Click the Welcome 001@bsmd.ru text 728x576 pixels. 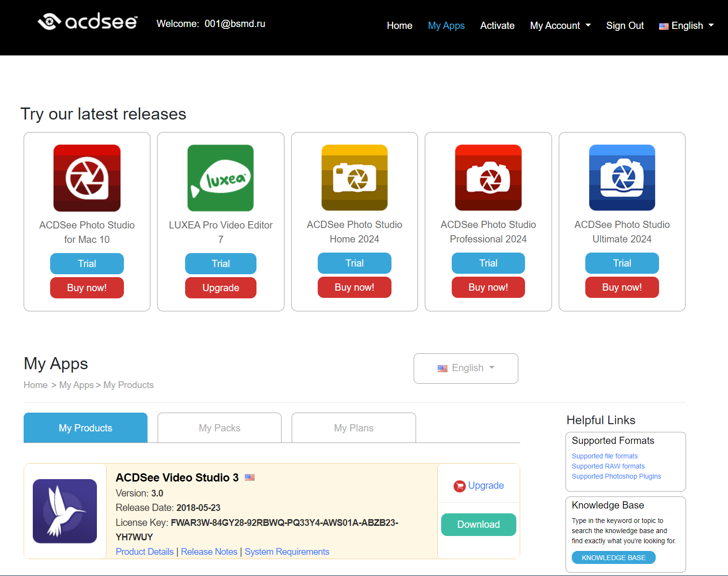click(x=211, y=24)
